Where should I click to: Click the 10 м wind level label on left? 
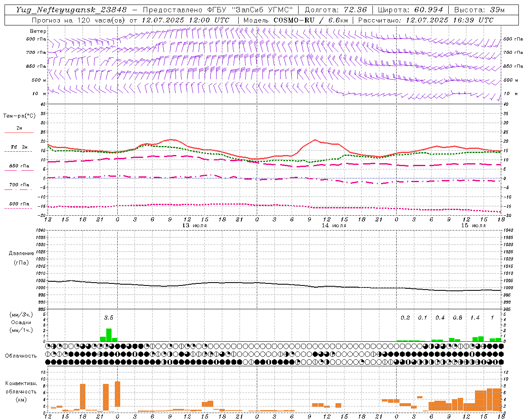pos(39,94)
